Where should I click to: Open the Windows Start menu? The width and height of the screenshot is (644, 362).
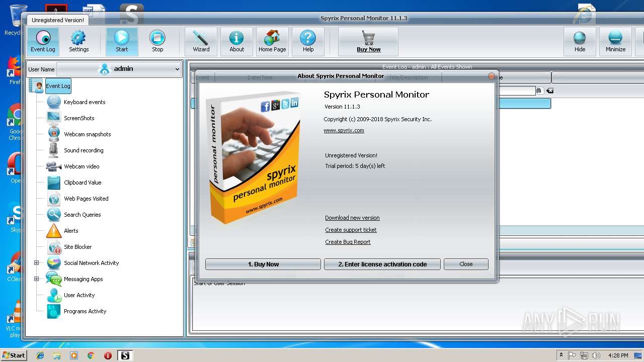click(14, 355)
